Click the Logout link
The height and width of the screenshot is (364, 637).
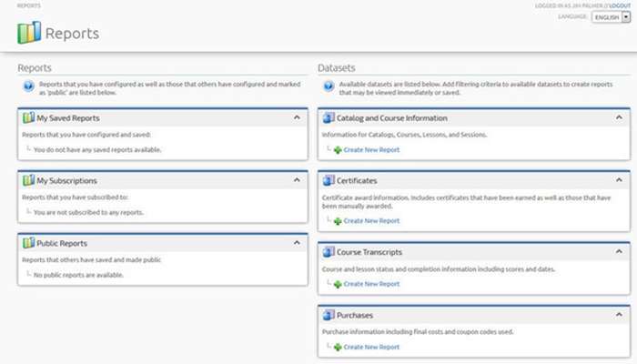619,6
